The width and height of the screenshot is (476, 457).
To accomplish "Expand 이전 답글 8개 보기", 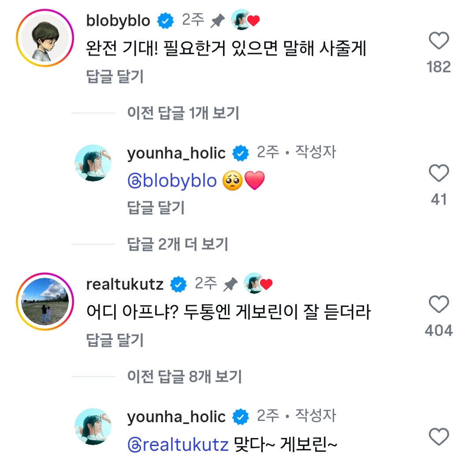I will click(184, 376).
